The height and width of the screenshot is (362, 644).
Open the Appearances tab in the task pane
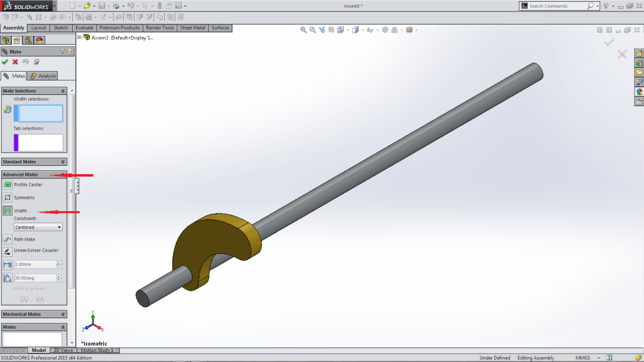[639, 91]
